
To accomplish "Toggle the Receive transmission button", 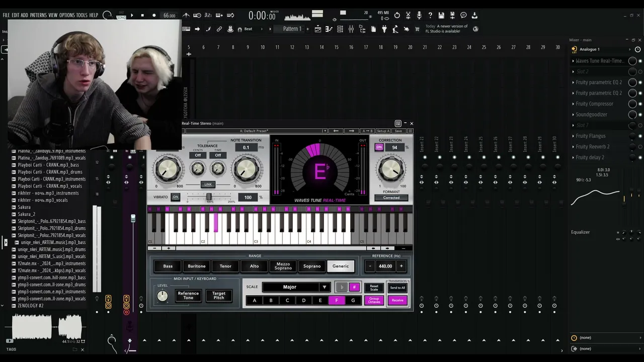I will 397,300.
